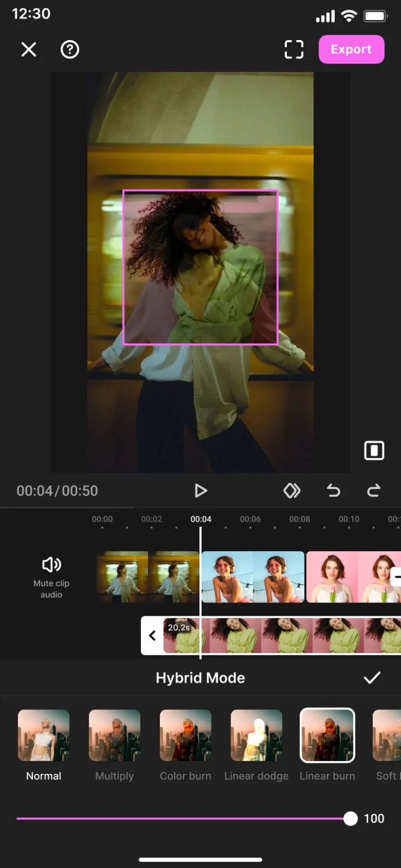401x868 pixels.
Task: Toggle the compare view icon on preview
Action: click(374, 450)
